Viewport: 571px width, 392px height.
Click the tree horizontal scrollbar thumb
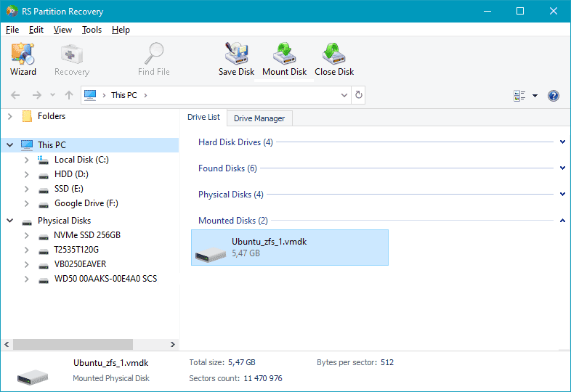pos(73,344)
